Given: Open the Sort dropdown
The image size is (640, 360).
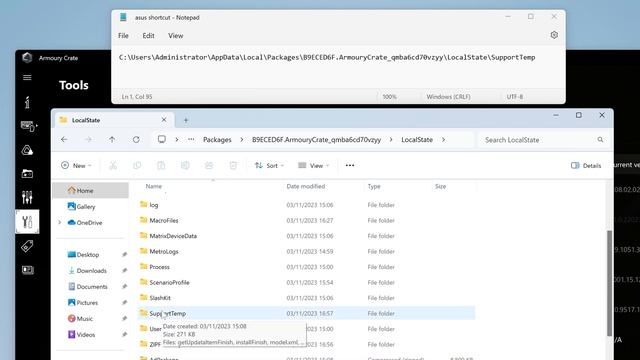Looking at the screenshot, I should click(x=269, y=165).
